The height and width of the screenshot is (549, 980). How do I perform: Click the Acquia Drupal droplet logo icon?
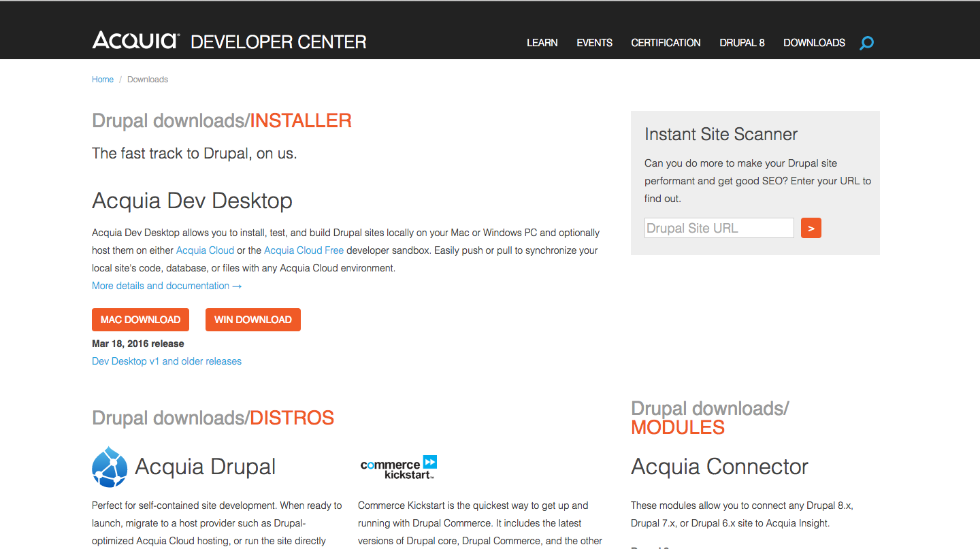[x=110, y=467]
